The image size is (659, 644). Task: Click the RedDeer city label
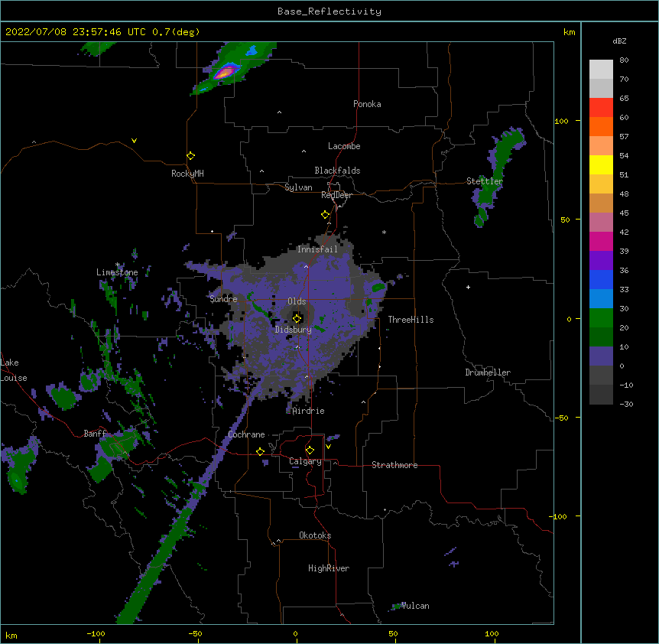(x=336, y=195)
